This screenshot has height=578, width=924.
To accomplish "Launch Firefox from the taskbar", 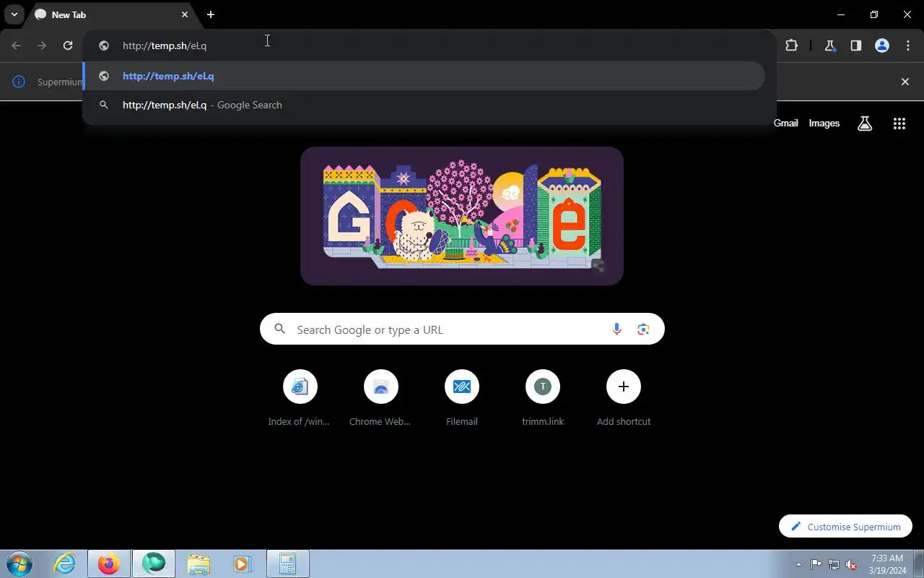I will [x=109, y=564].
